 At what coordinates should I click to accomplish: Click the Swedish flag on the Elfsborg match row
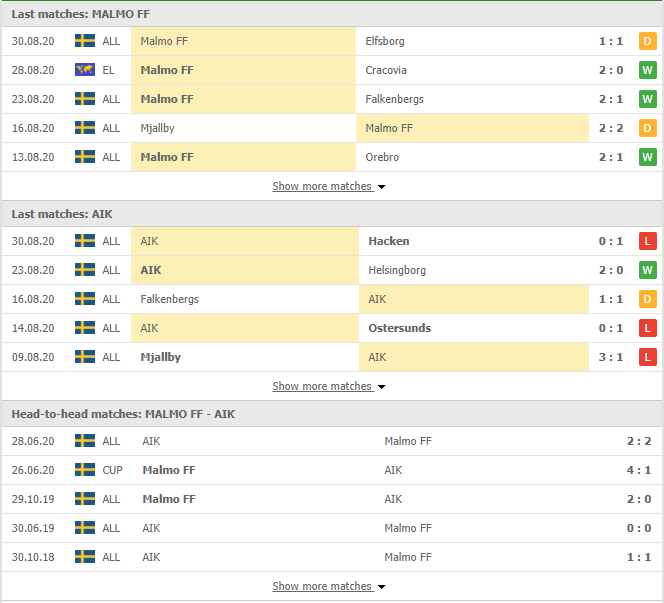coord(85,41)
